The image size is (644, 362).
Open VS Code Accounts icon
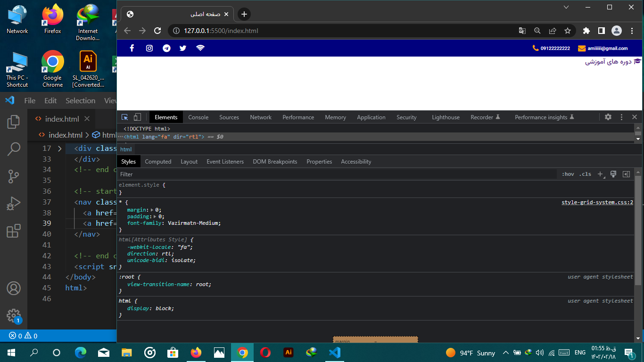coord(14,288)
